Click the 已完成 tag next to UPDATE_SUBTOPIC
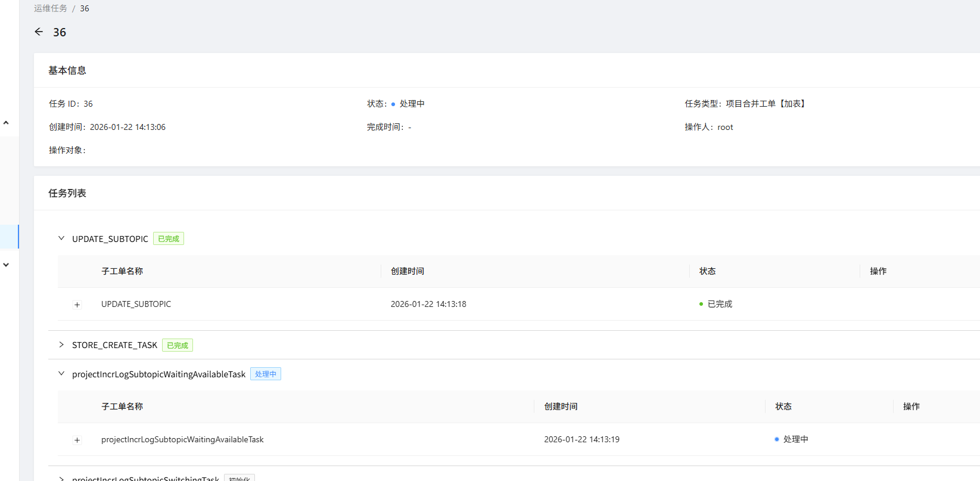Image resolution: width=980 pixels, height=481 pixels. 169,239
